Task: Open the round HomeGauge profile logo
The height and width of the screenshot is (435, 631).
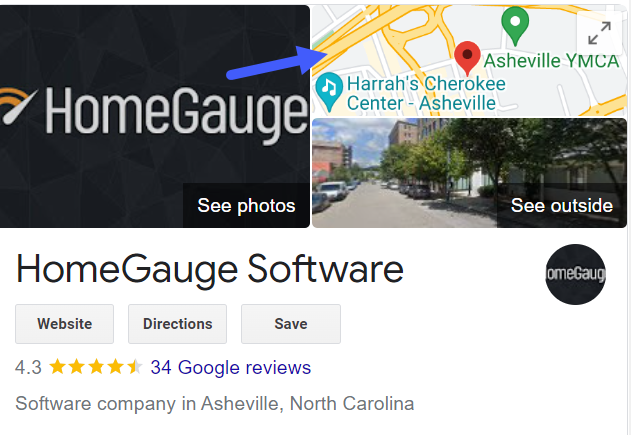Action: [575, 274]
